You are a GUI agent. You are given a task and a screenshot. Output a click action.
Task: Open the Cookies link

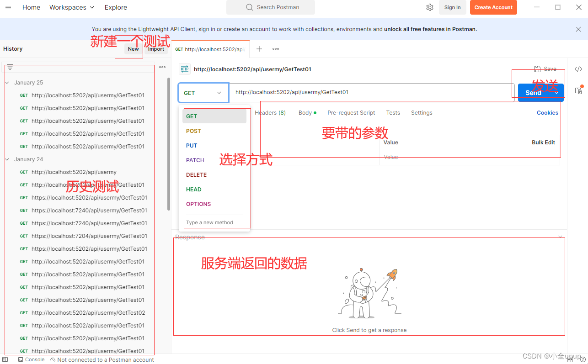pos(547,113)
